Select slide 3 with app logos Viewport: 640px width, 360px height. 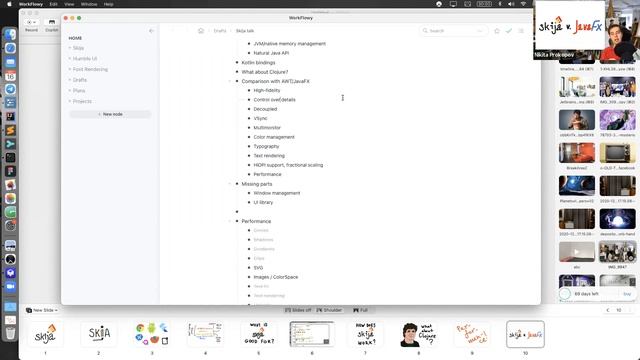point(152,334)
